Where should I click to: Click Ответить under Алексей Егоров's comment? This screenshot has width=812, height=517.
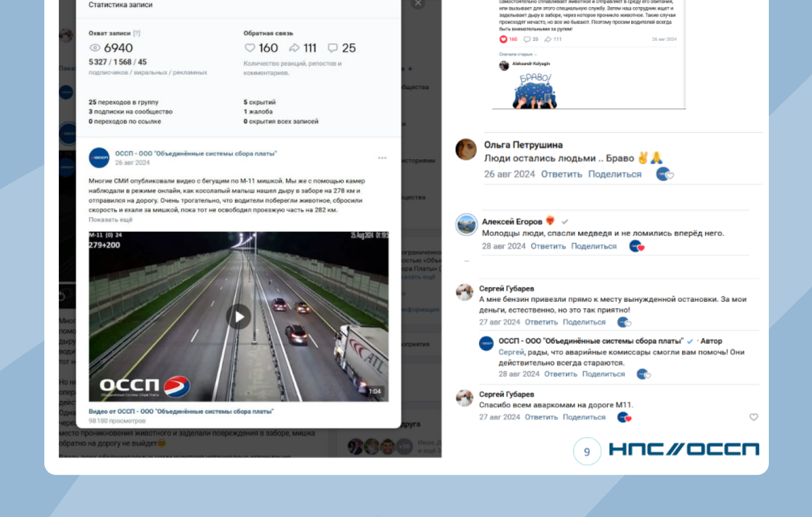[x=548, y=246]
